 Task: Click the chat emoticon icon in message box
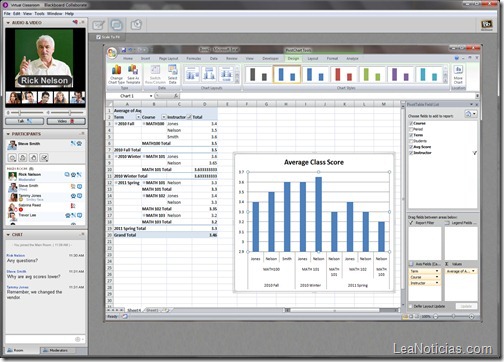pos(78,339)
